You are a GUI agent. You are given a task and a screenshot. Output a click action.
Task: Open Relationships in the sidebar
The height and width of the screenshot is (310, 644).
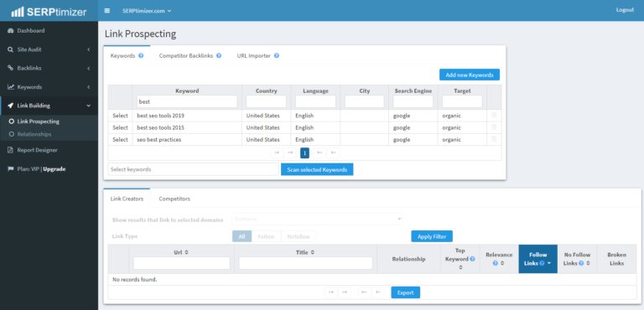click(x=34, y=134)
